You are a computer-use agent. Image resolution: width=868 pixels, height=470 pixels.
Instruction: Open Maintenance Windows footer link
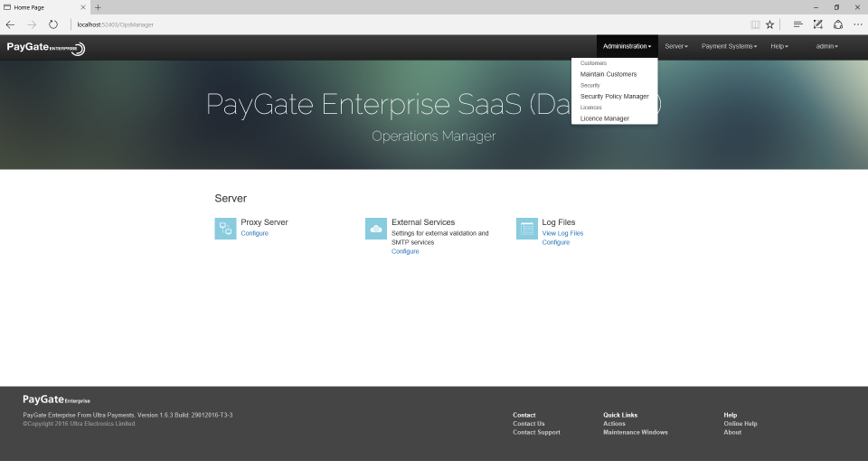click(x=636, y=432)
